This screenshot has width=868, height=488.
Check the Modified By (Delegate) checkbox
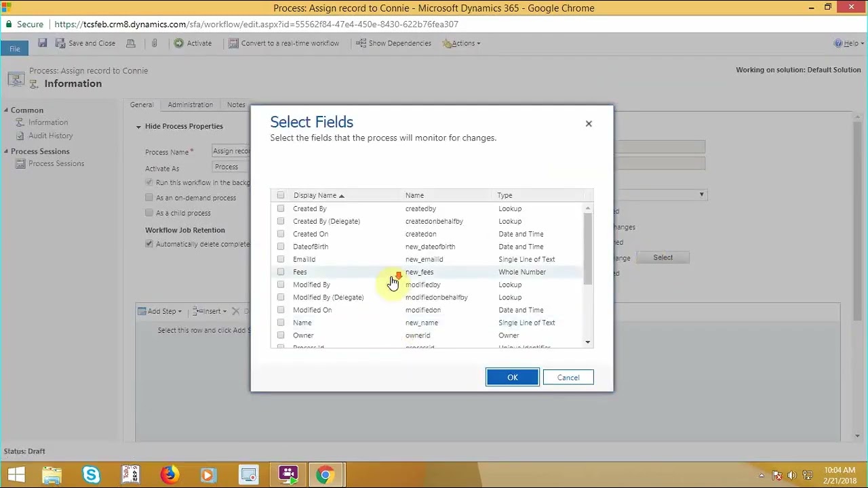click(281, 297)
